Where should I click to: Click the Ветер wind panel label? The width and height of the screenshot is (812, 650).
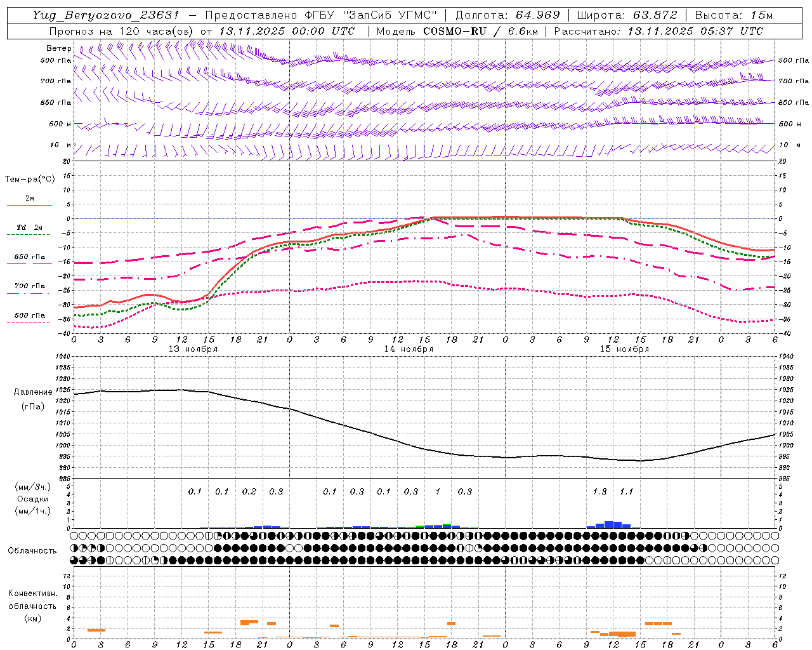(x=58, y=48)
